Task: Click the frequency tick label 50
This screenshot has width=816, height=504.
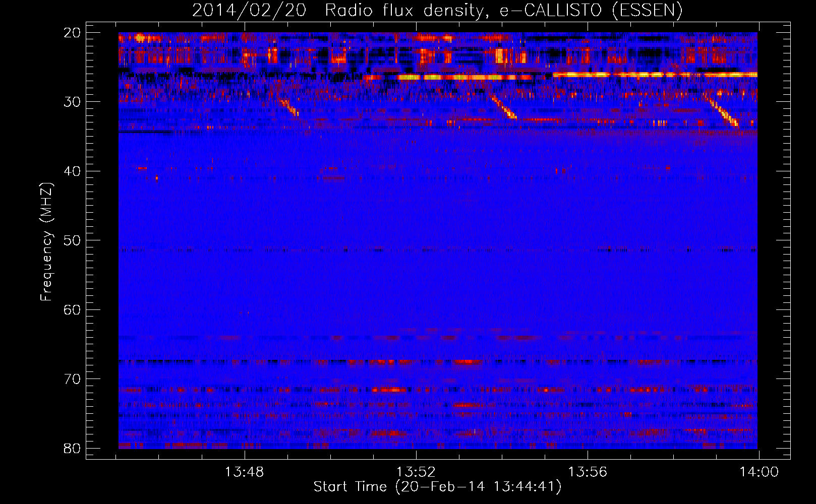Action: [72, 240]
